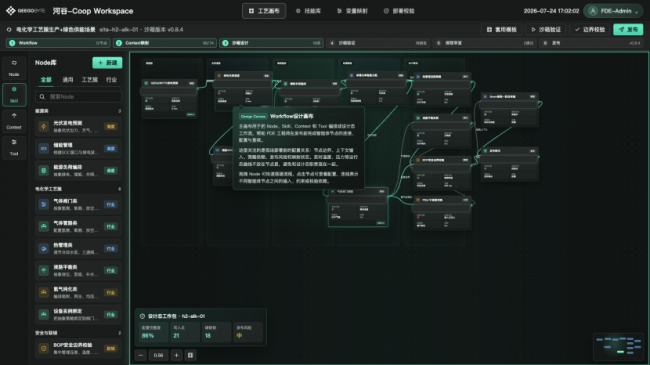Open the Tool sidebar panel

coord(14,148)
